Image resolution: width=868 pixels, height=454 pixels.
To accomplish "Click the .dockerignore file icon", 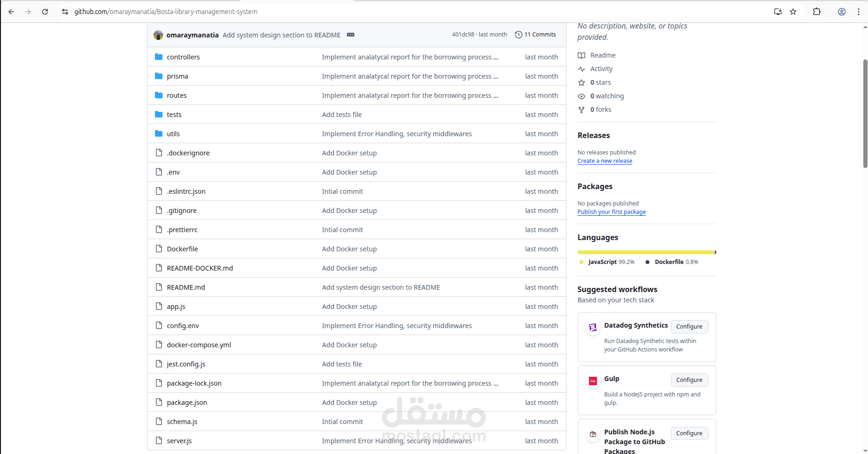I will pyautogui.click(x=159, y=153).
